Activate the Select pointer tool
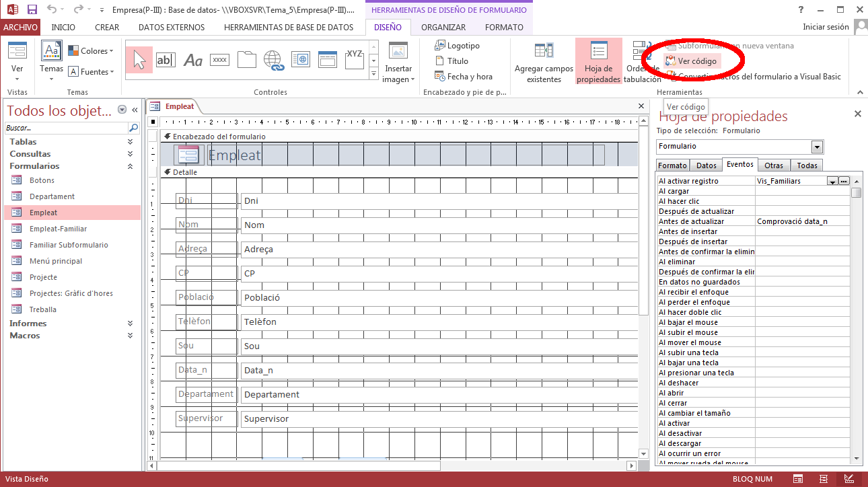The height and width of the screenshot is (487, 868). click(139, 60)
